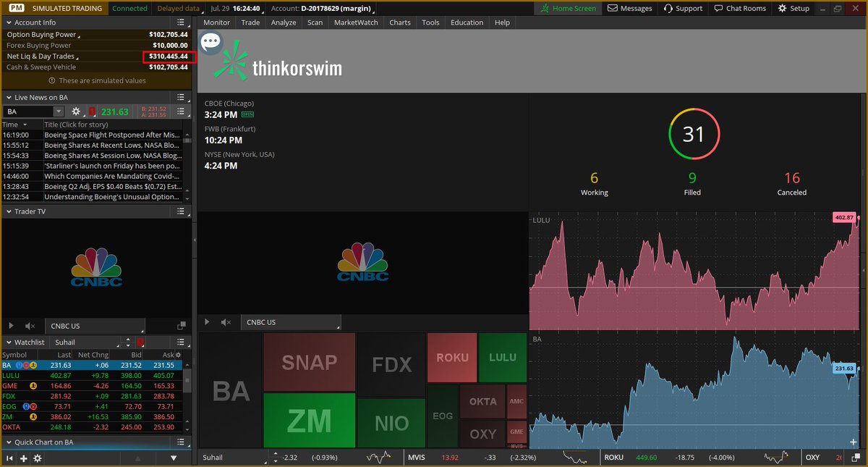
Task: Open sidebar gear settings at bottom left
Action: pos(38,458)
